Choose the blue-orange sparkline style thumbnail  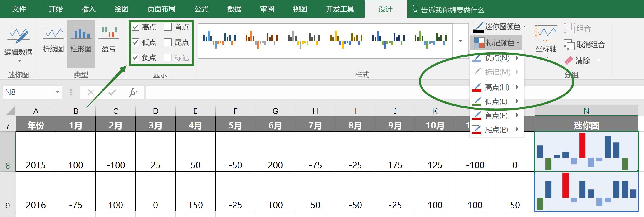[219, 39]
